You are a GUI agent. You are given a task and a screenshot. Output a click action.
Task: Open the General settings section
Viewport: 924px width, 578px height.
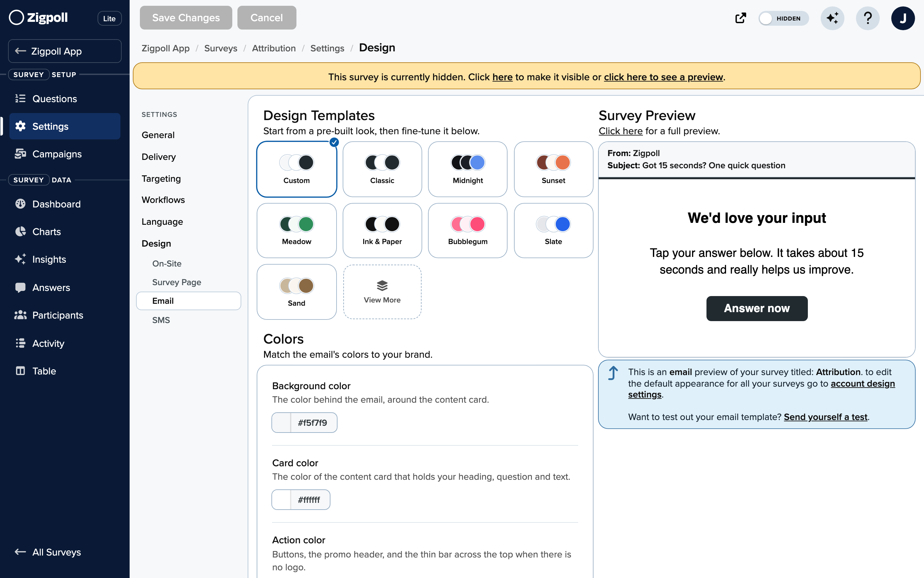pyautogui.click(x=158, y=135)
